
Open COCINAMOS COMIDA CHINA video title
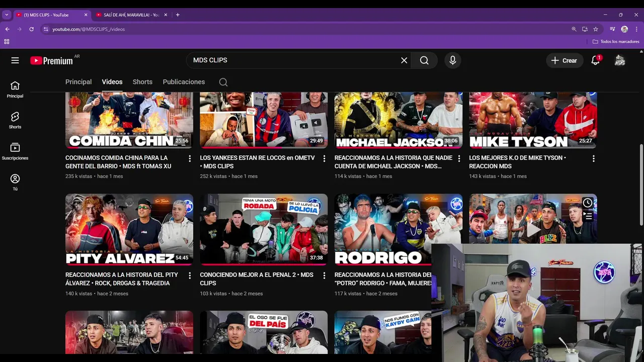point(119,162)
